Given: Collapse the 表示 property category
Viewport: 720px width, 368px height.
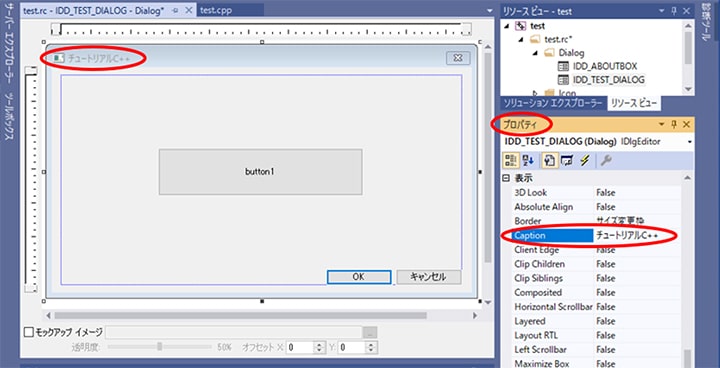Looking at the screenshot, I should point(506,178).
